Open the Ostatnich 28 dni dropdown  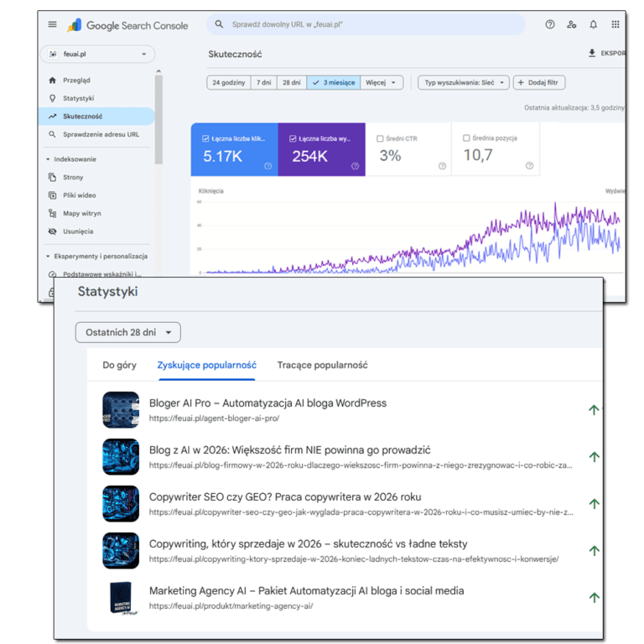[128, 332]
